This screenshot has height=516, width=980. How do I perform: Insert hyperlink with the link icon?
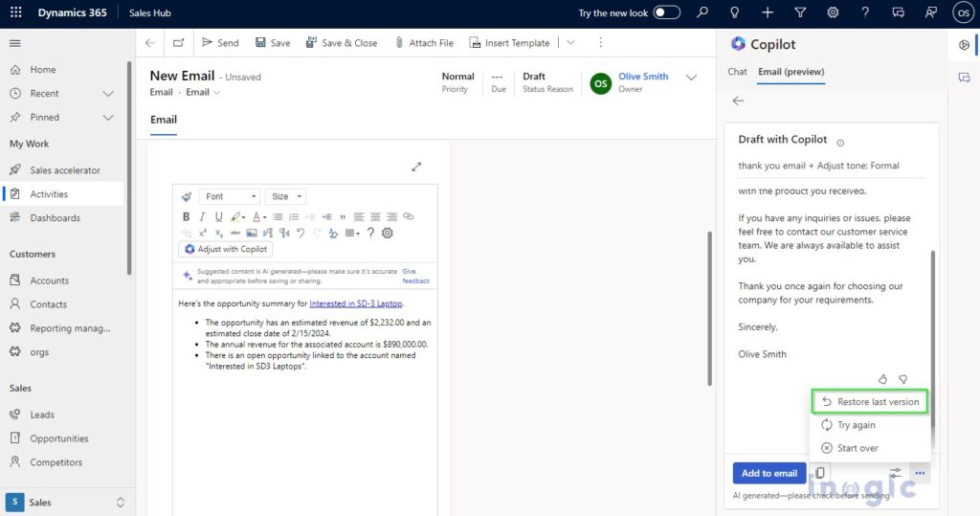pos(408,216)
